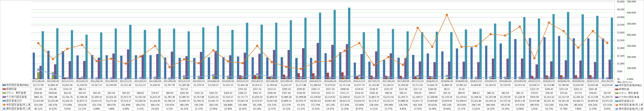The height and width of the screenshot is (111, 644).
Task: Click the $1,925.54 cell
Action: [x=126, y=97]
